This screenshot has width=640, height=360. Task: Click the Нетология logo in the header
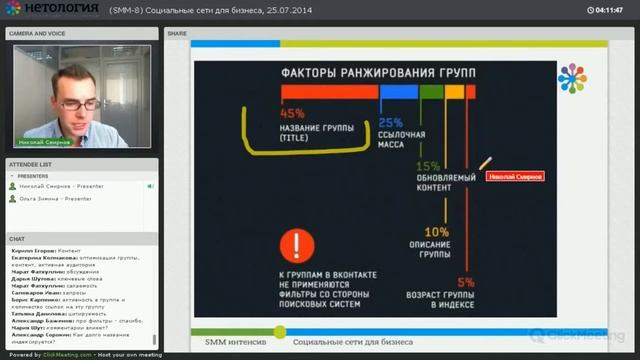coord(52,8)
